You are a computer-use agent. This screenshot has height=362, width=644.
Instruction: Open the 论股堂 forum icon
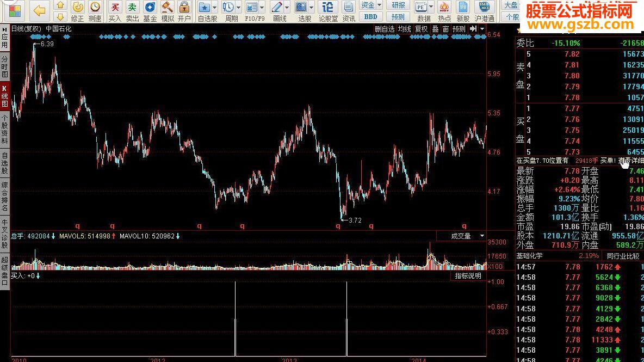pos(328,7)
